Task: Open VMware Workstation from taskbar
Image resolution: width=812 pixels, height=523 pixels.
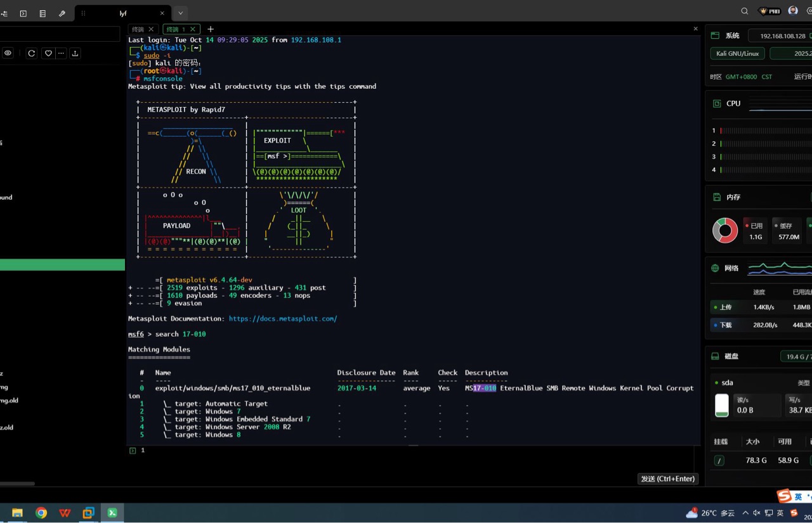Action: (88, 513)
